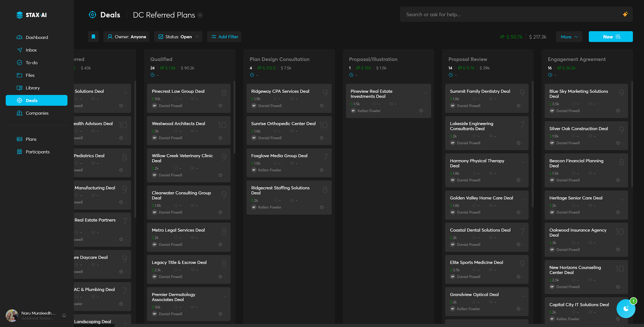Click the Qualified column vertical scrollbar
Image resolution: width=644 pixels, height=327 pixels.
[x=234, y=117]
